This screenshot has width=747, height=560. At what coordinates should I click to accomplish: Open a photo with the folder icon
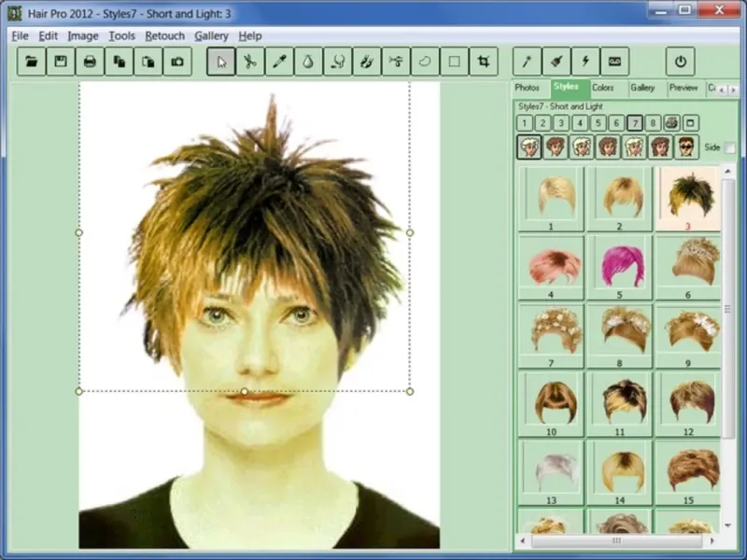(32, 62)
